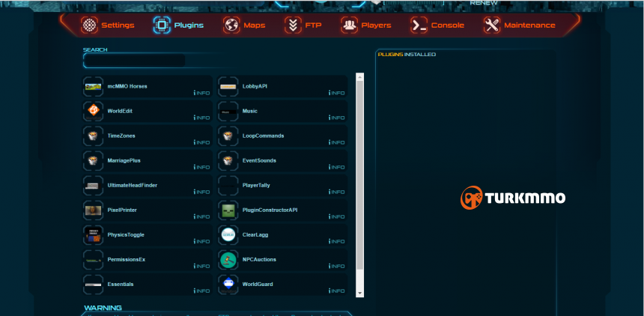Open INFO for PermissionsEx
This screenshot has height=316, width=644.
[x=201, y=266]
